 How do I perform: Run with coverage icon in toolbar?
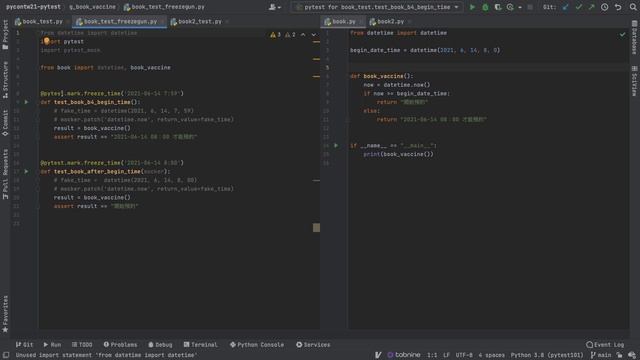pos(498,7)
